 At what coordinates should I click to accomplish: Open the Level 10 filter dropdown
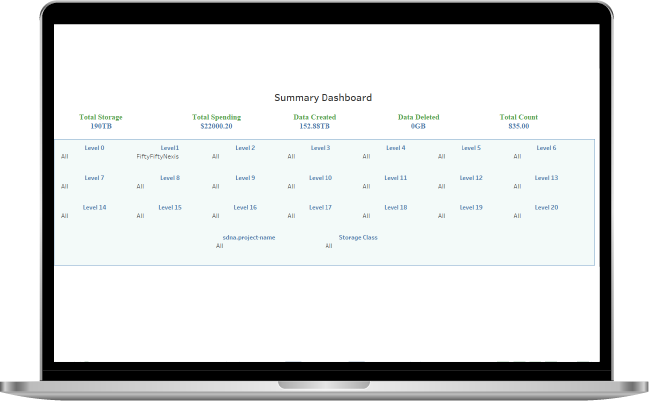[x=291, y=186]
